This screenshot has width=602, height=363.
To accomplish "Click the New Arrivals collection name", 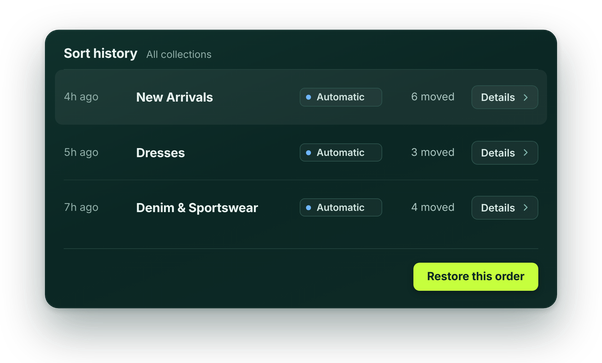I will coord(174,97).
